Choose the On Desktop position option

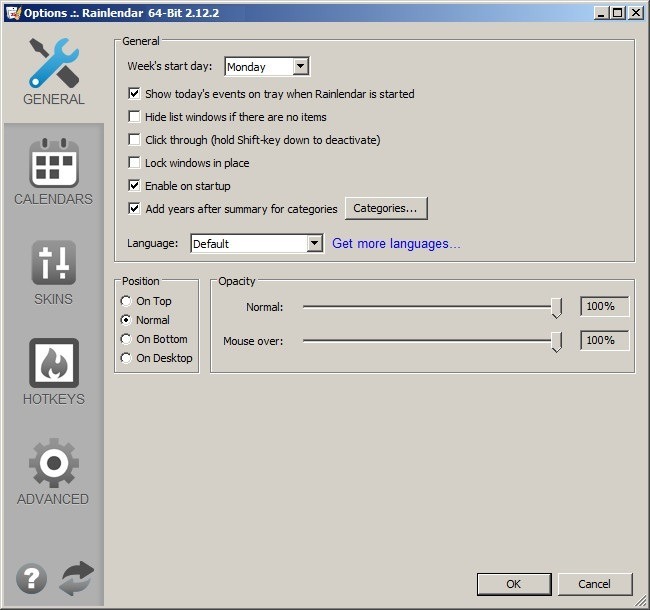pyautogui.click(x=125, y=358)
